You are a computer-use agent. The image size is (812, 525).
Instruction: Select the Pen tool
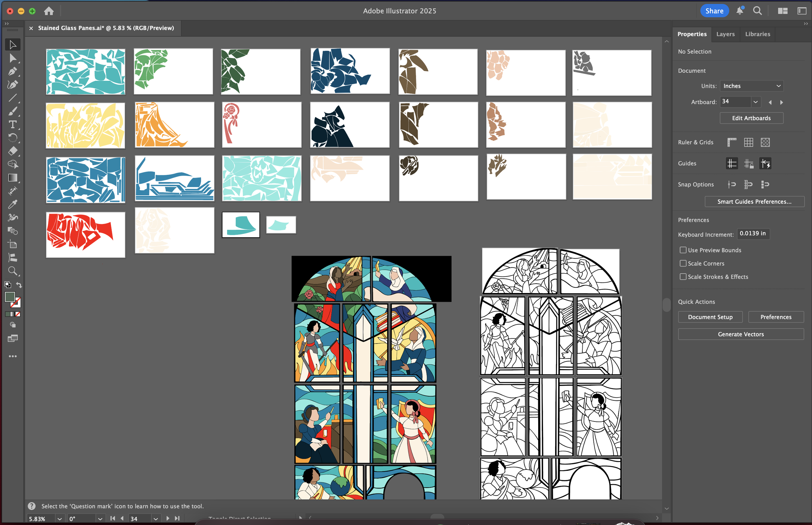point(13,72)
